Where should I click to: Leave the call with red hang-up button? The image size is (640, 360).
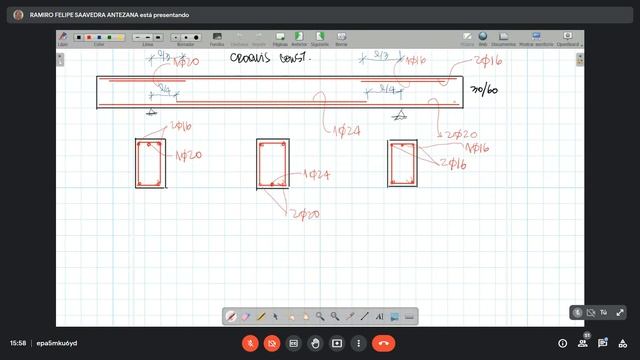tap(383, 343)
